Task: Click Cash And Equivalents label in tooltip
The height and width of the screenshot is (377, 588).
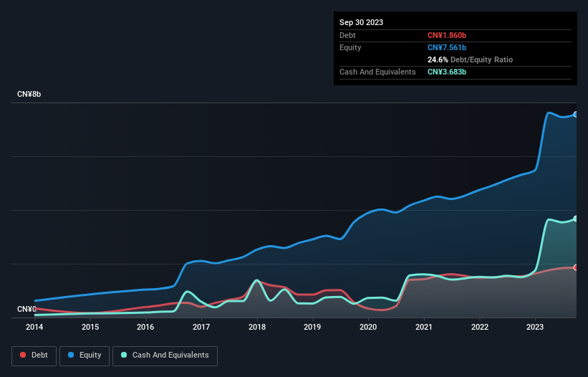Action: [x=377, y=72]
